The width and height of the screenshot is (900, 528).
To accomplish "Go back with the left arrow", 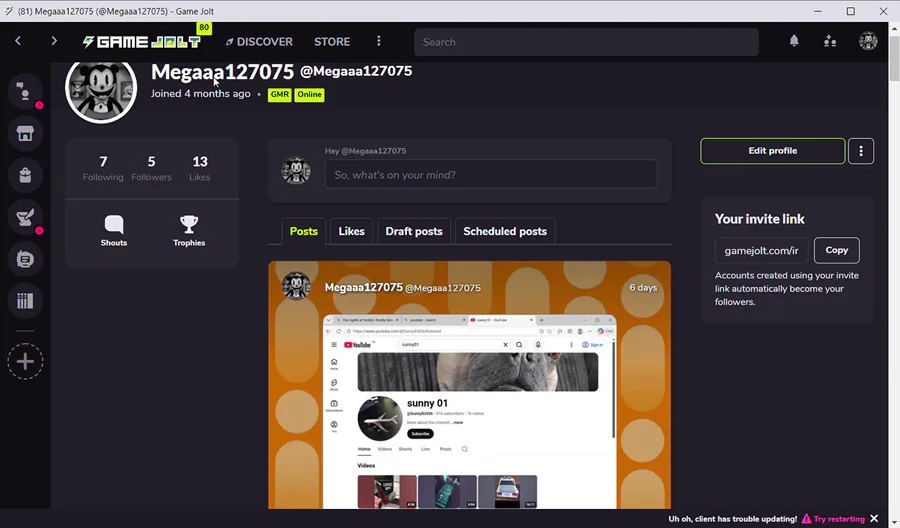I will coord(18,41).
